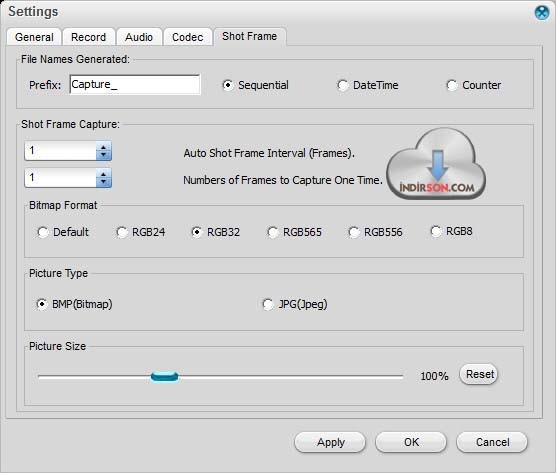Switch to the Audio tab
The width and height of the screenshot is (556, 473).
tap(139, 37)
